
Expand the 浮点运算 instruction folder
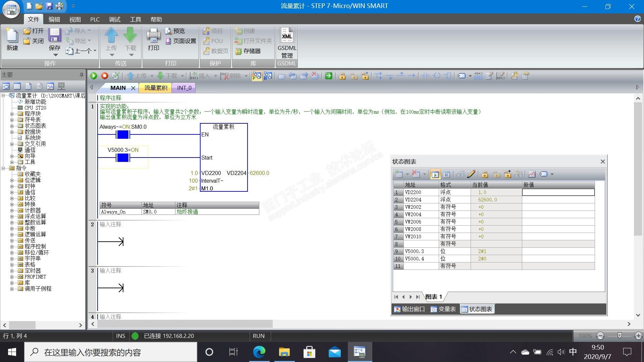coord(12,217)
